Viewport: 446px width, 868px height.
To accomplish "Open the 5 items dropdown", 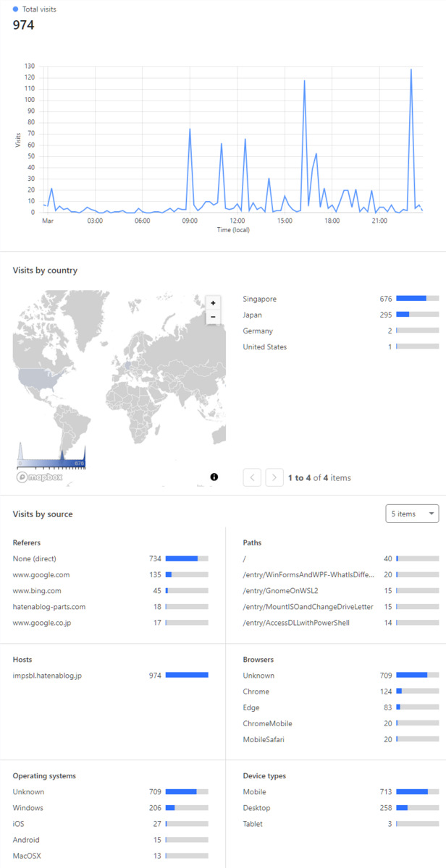I will 413,514.
